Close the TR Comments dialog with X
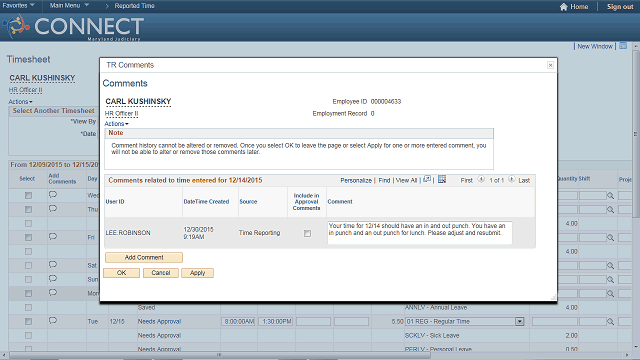The height and width of the screenshot is (360, 640). coord(550,65)
